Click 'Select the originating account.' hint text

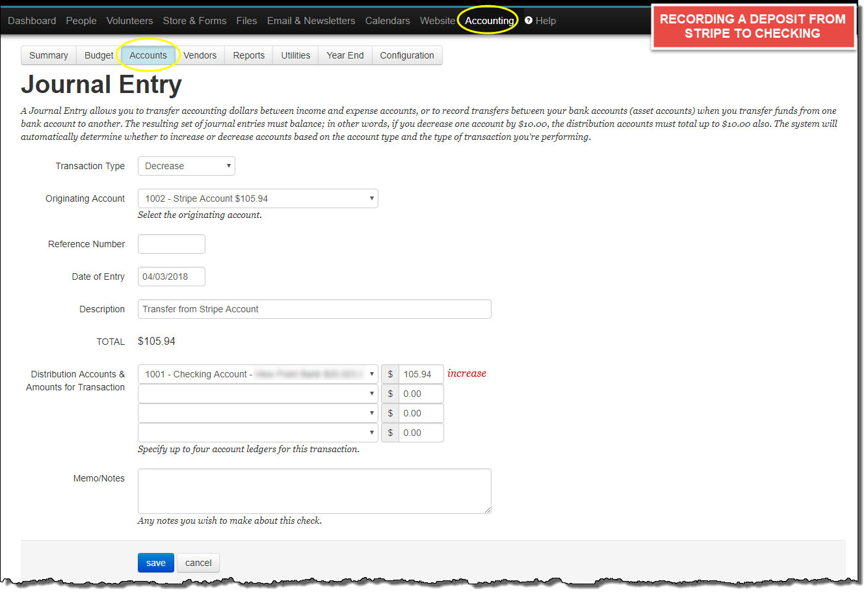pos(200,215)
